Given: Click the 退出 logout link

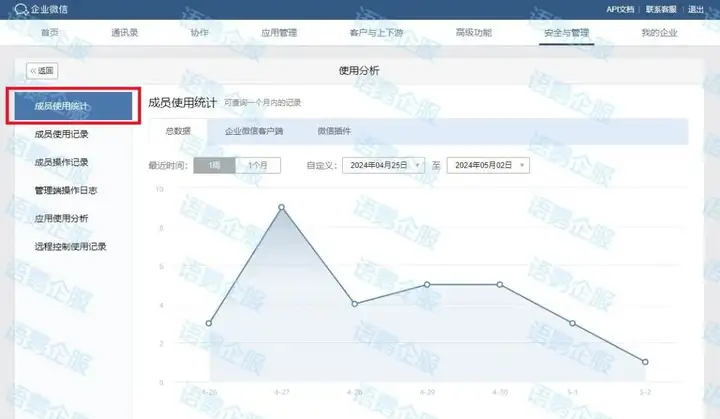Looking at the screenshot, I should pyautogui.click(x=696, y=9).
